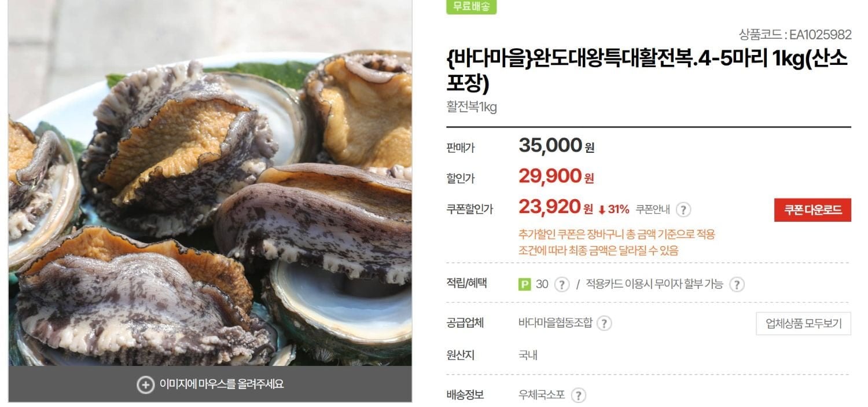Open help icon beside 우체국소포
Screen dimensions: 868x407
pos(579,395)
